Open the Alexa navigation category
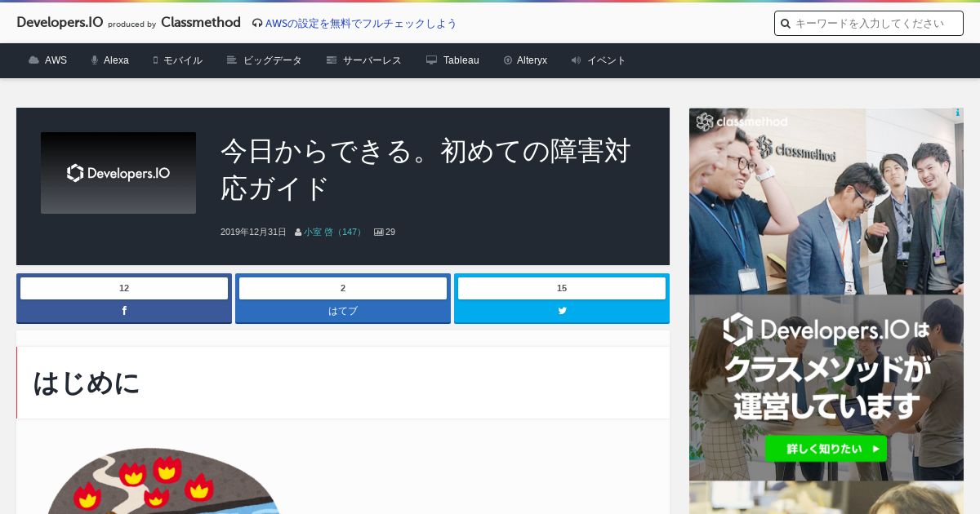Screen dimensions: 980x514 [116, 60]
